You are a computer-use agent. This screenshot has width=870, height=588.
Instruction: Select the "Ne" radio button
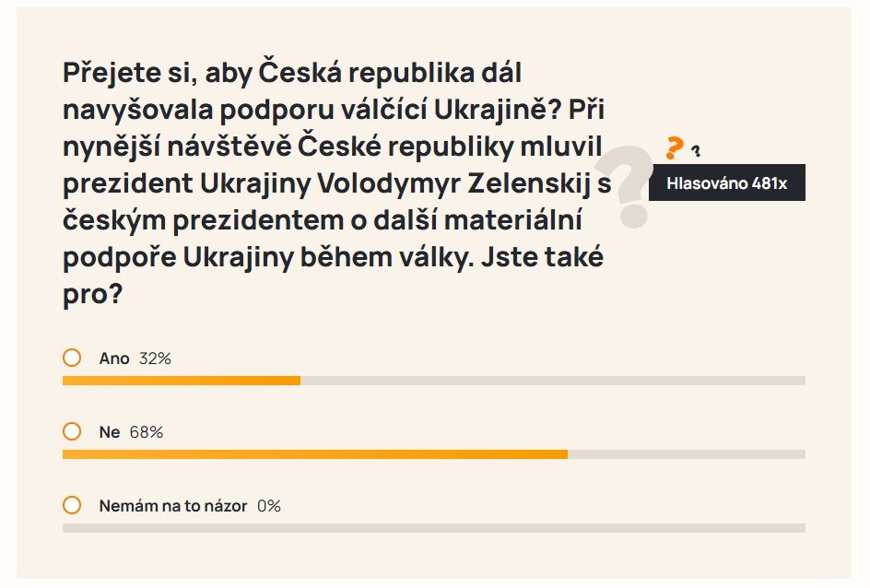[72, 431]
